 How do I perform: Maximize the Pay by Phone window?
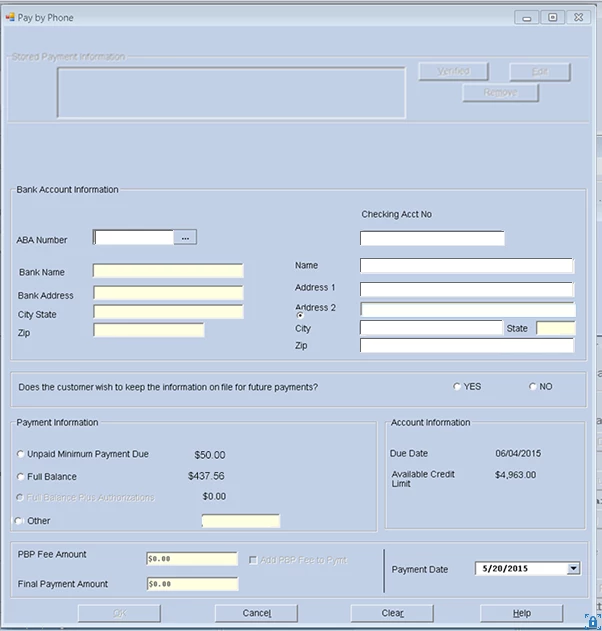tap(553, 17)
